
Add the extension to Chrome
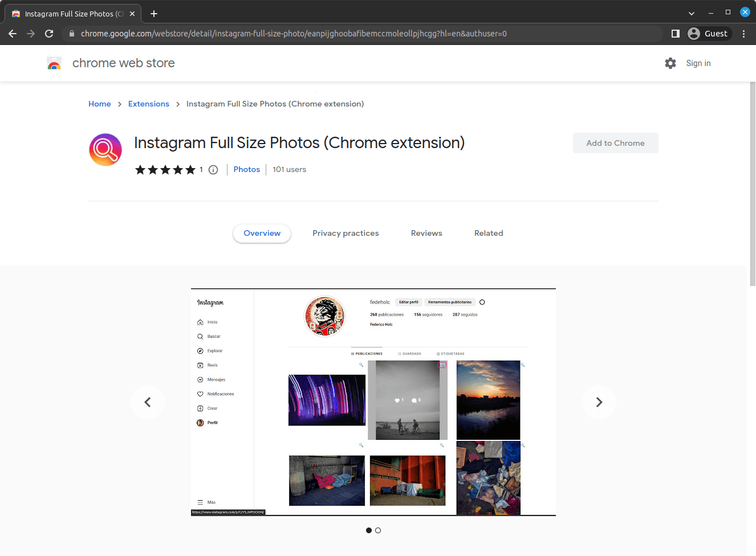(616, 143)
